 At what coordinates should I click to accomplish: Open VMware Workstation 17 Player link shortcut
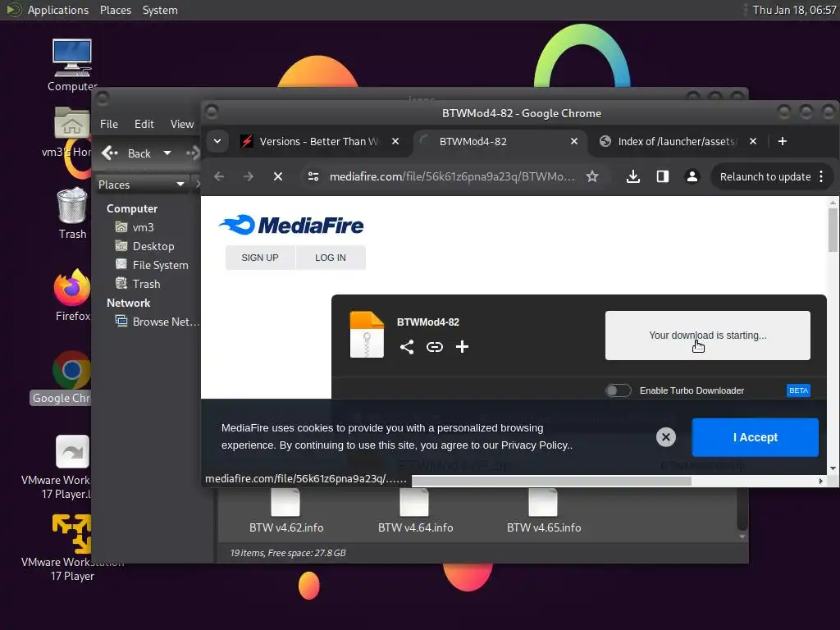point(58,468)
